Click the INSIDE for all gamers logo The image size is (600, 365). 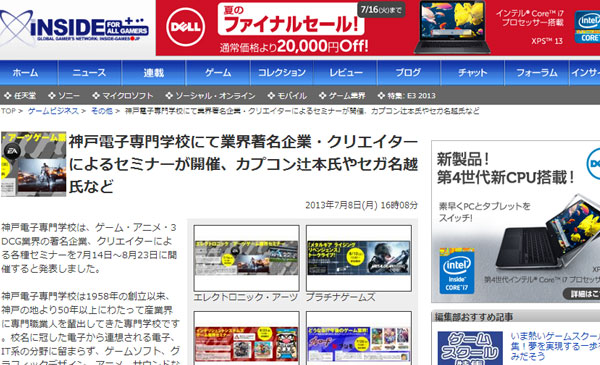[x=74, y=28]
